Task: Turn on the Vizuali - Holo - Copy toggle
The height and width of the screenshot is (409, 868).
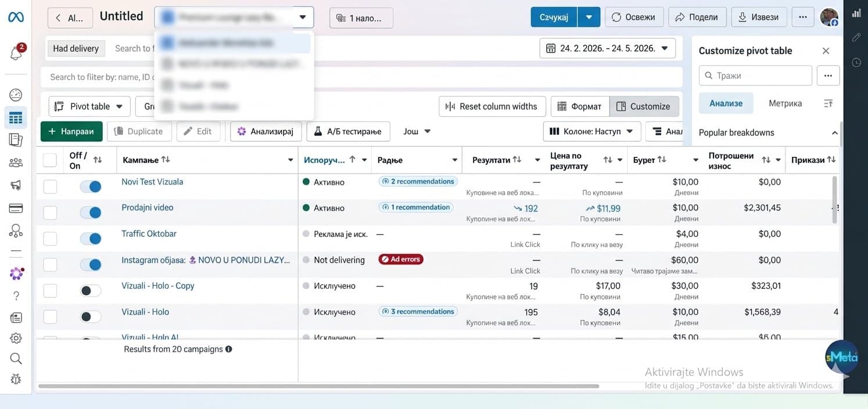Action: pos(91,290)
